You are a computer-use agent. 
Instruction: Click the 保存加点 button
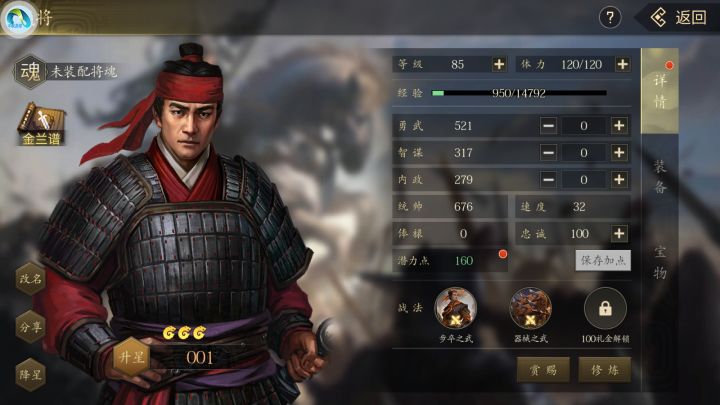coord(603,260)
